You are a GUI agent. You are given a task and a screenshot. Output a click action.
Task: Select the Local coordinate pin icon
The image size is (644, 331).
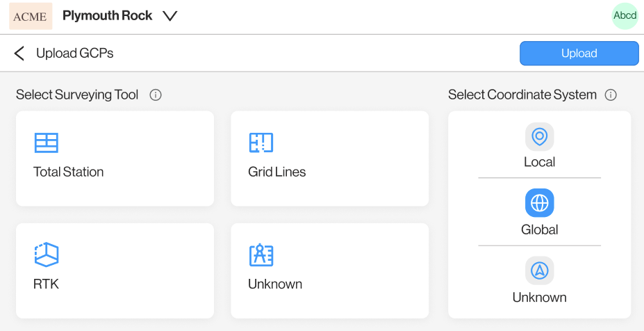[x=539, y=136]
